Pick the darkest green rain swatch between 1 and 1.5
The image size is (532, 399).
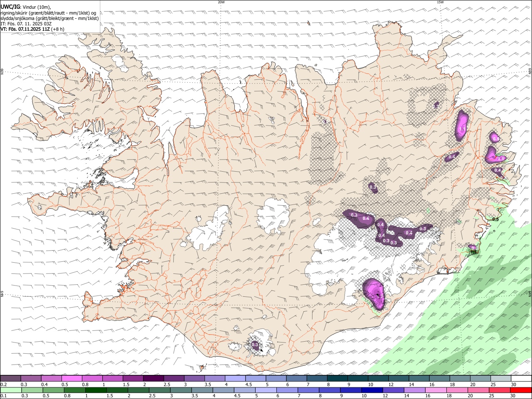click(x=96, y=390)
